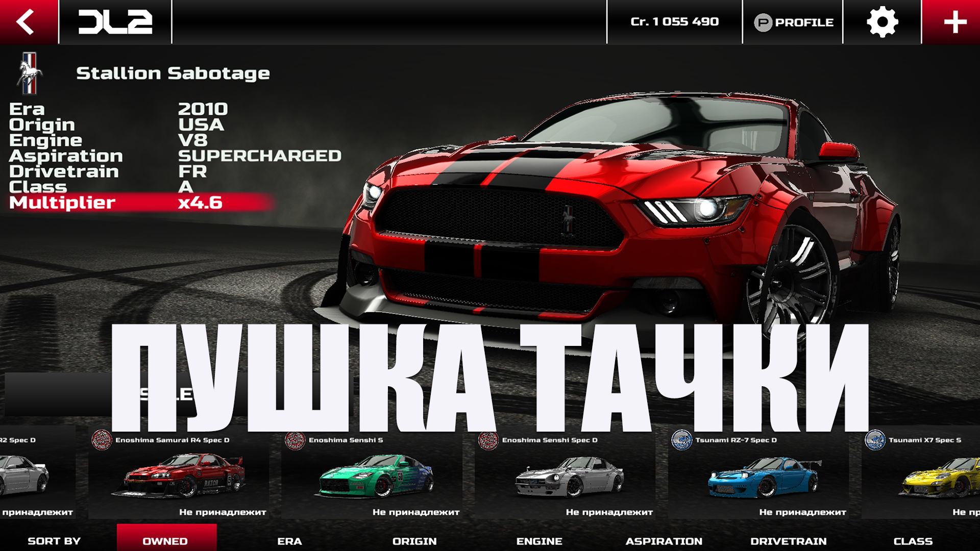Click the Tsunami X7 Spec S brand badge
This screenshot has width=980, height=551.
875,440
